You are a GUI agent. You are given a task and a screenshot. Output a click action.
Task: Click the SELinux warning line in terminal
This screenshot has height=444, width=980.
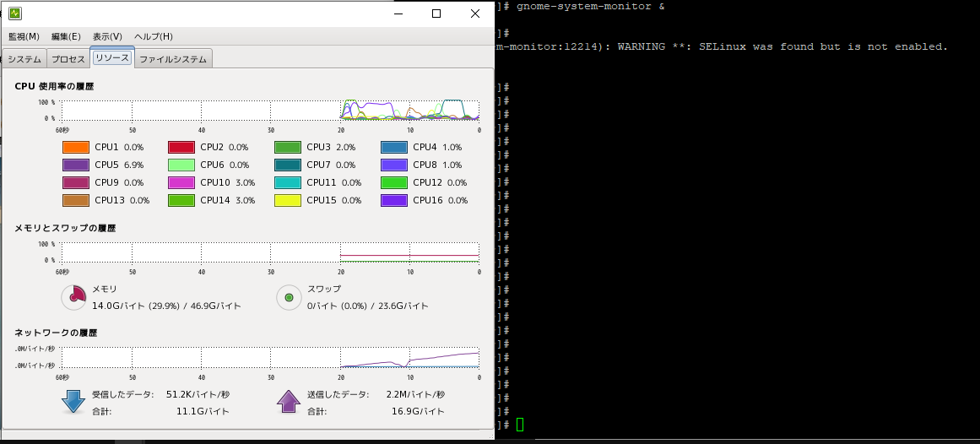click(723, 47)
